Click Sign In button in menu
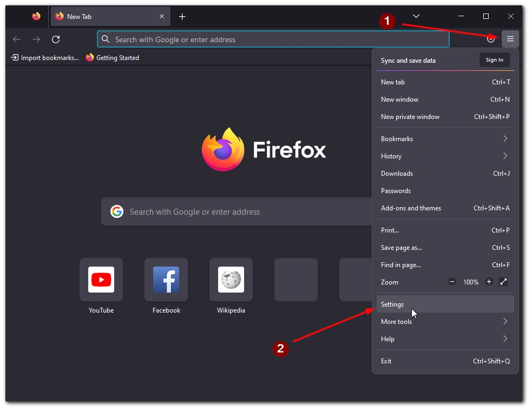The height and width of the screenshot is (411, 532). [494, 60]
